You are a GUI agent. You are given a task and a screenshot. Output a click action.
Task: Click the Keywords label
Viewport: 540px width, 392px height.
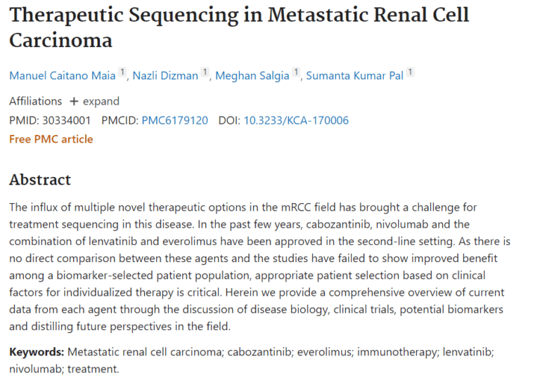click(x=37, y=352)
